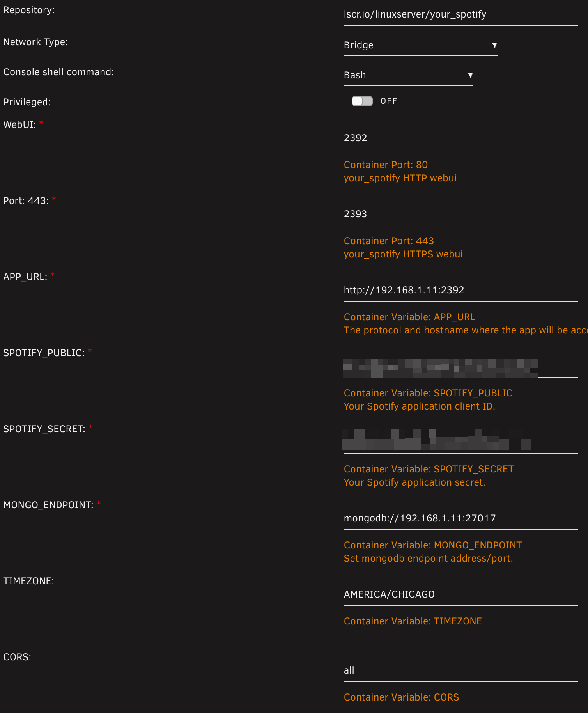Click the Repository input field
The width and height of the screenshot is (588, 713).
(460, 15)
